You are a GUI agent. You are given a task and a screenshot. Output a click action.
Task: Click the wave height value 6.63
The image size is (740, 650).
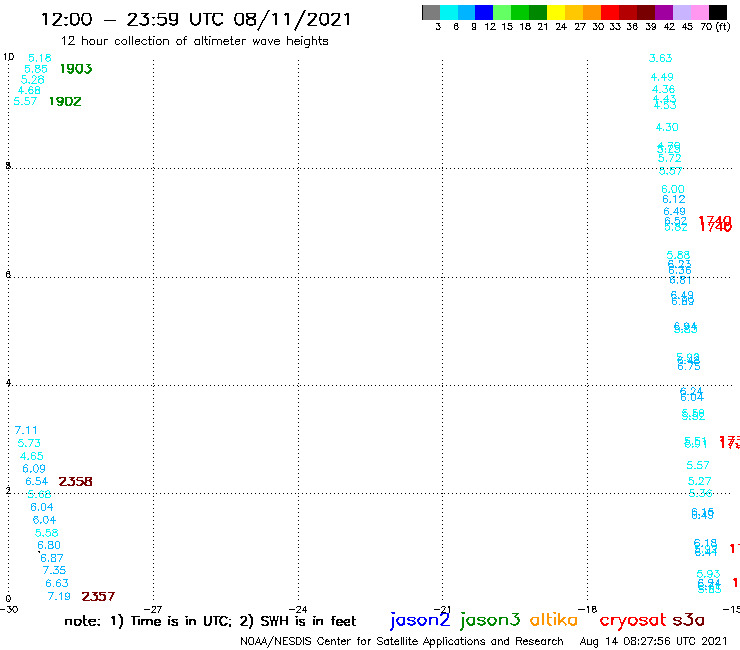57,583
